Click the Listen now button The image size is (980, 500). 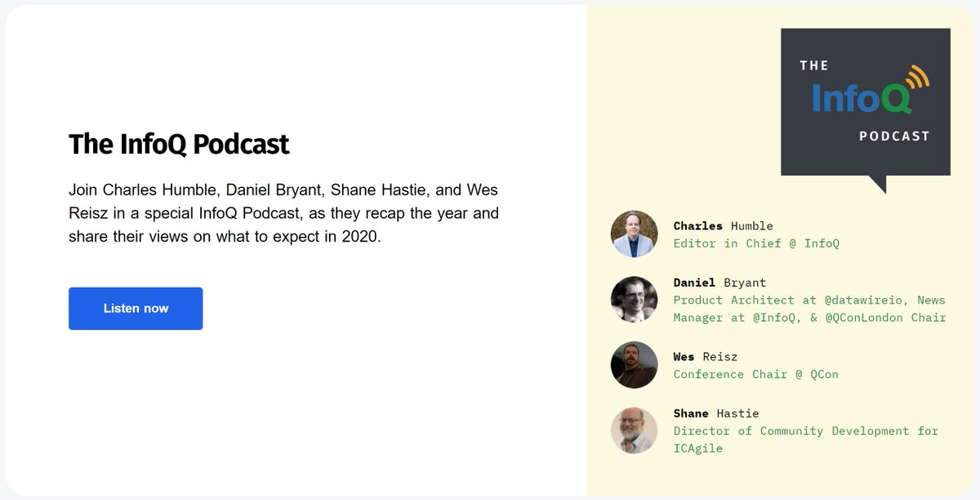point(136,308)
